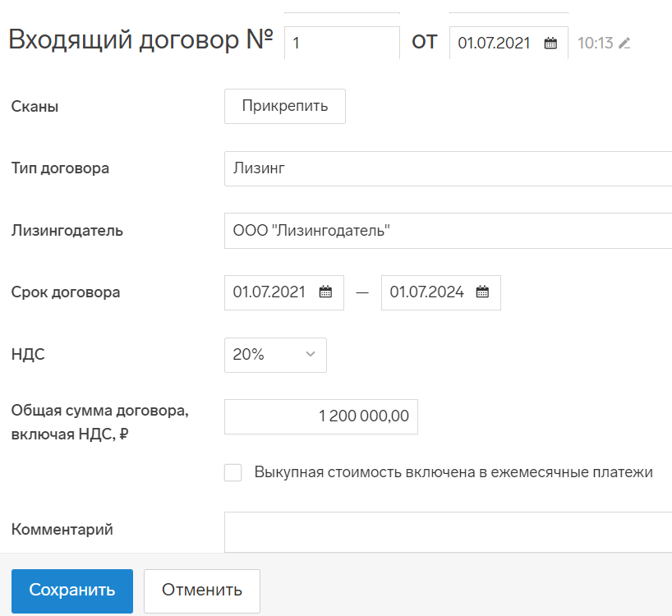
Task: Open calendar for contract end date 01.07.2024
Action: point(482,292)
